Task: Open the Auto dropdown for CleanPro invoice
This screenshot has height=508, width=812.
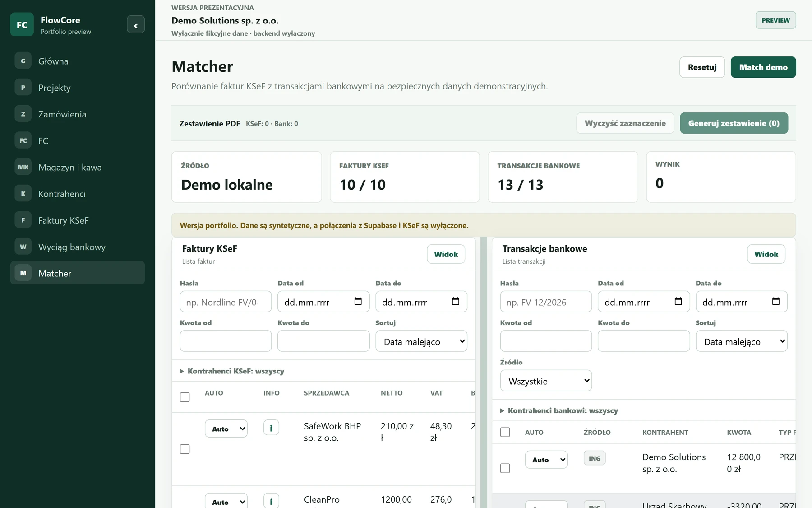Action: 226,501
